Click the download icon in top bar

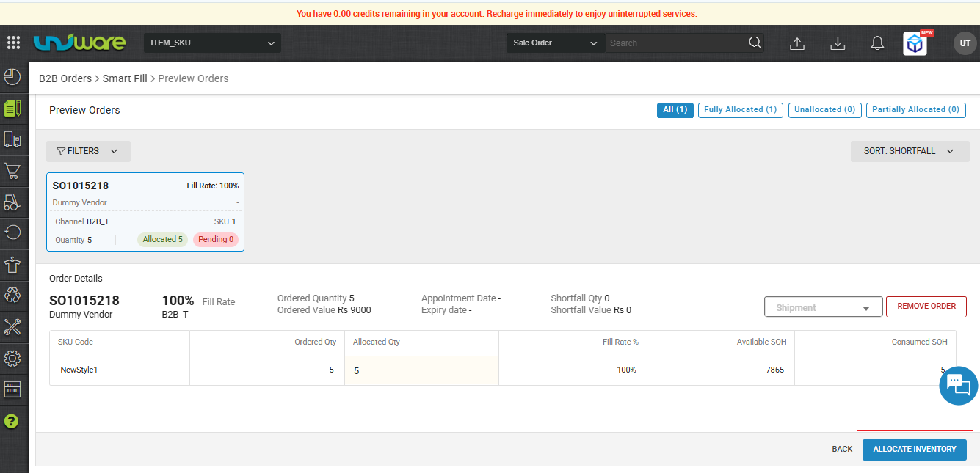point(837,43)
